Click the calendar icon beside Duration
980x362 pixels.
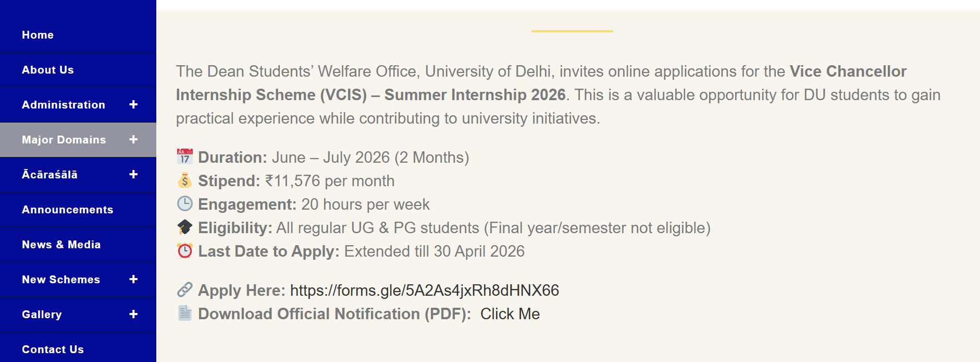point(184,157)
